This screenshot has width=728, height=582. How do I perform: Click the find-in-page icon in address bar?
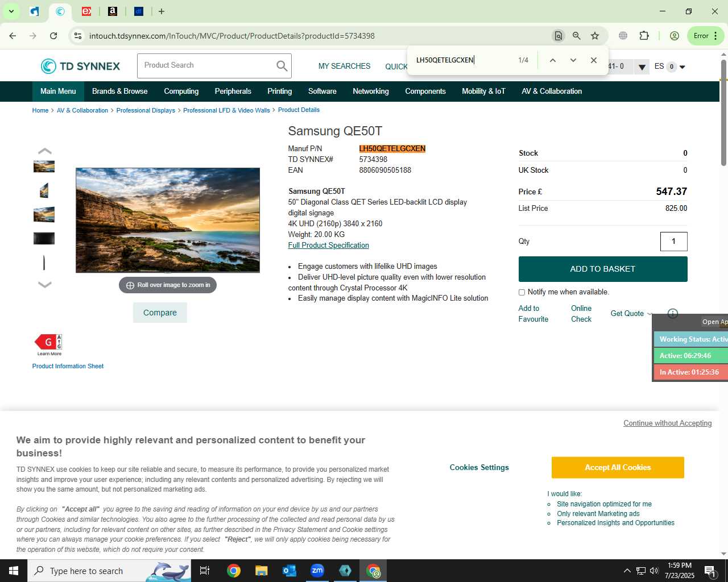coord(559,36)
